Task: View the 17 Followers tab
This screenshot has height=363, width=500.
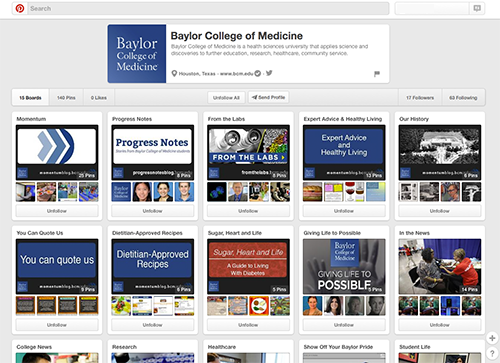Action: point(420,98)
